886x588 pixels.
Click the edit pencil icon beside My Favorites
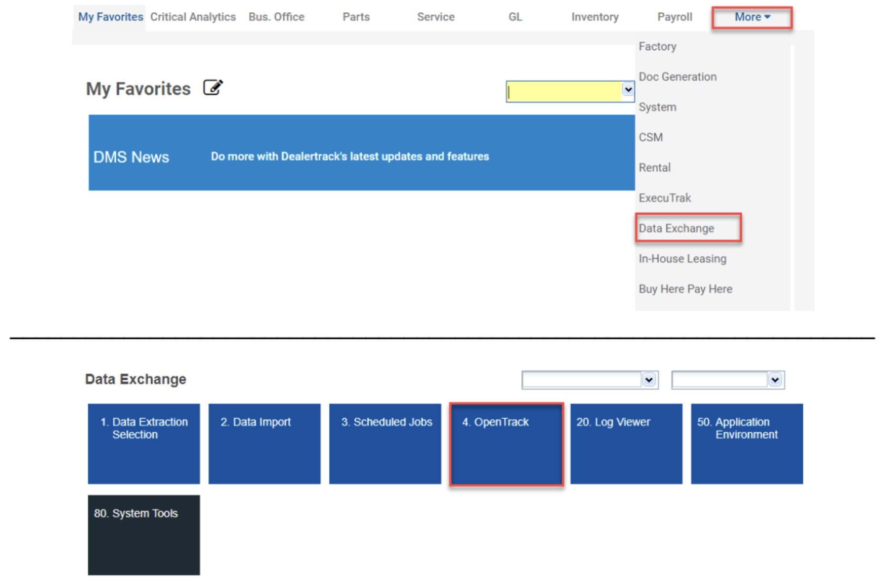click(x=213, y=88)
